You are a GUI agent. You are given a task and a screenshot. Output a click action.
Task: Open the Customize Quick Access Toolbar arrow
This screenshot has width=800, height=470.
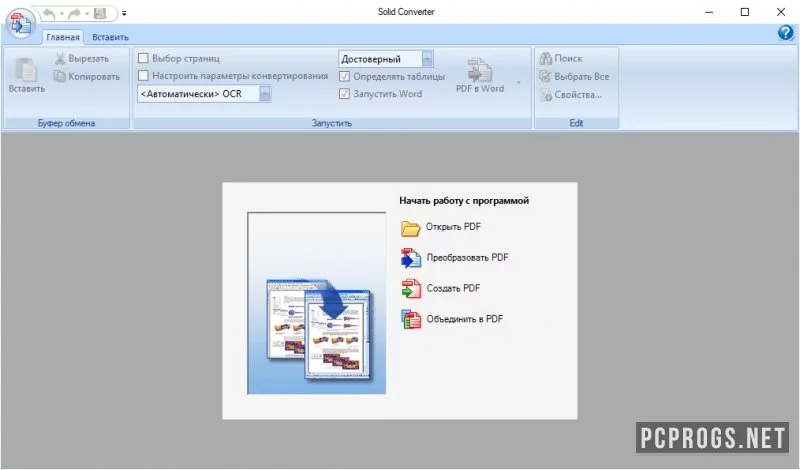click(x=124, y=13)
